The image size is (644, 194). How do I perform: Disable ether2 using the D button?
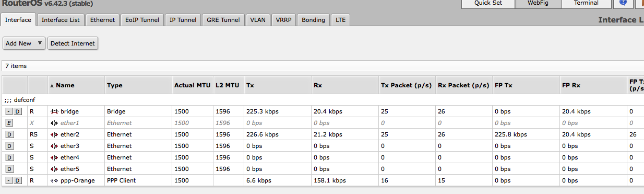tap(9, 134)
